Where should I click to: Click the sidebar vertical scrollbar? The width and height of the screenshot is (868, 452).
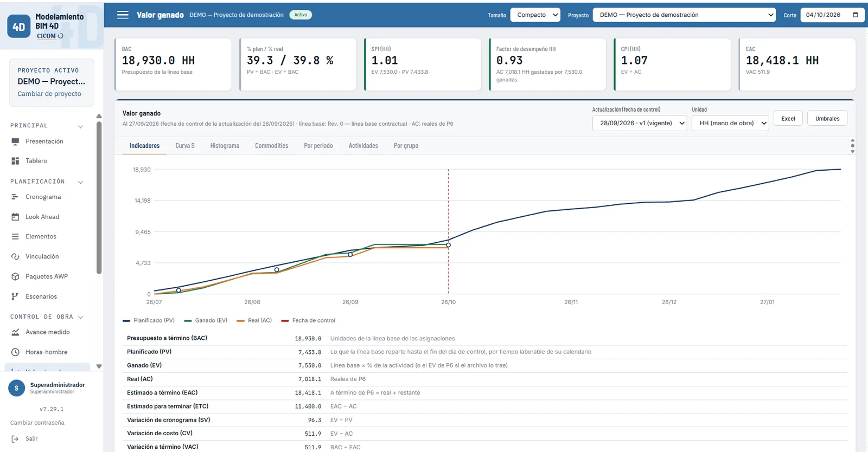(x=99, y=198)
